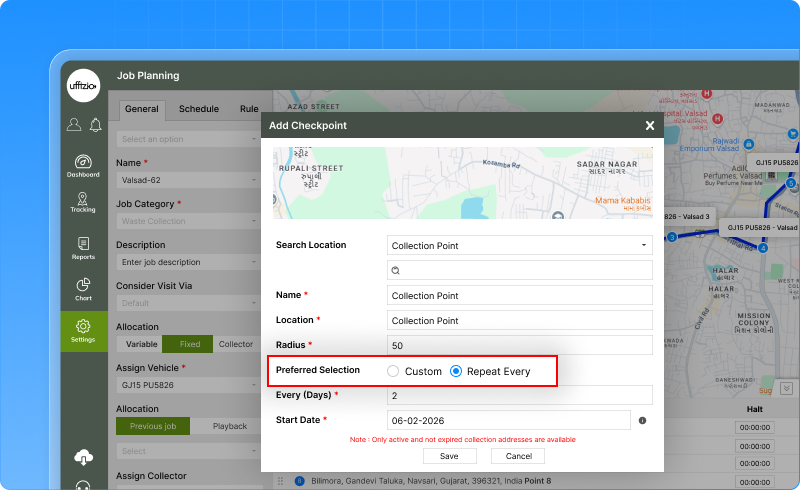Click the cloud download icon
This screenshot has height=490, width=800.
point(83,457)
